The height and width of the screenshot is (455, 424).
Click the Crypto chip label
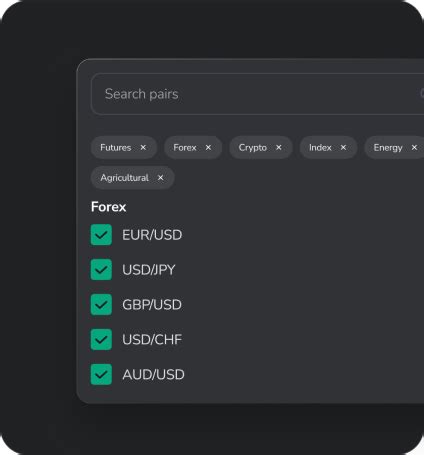point(253,148)
